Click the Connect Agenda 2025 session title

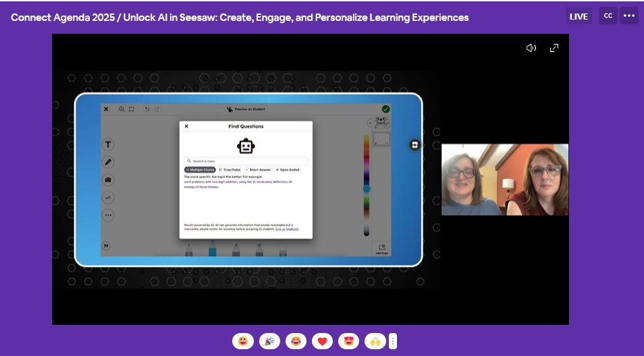pyautogui.click(x=240, y=18)
